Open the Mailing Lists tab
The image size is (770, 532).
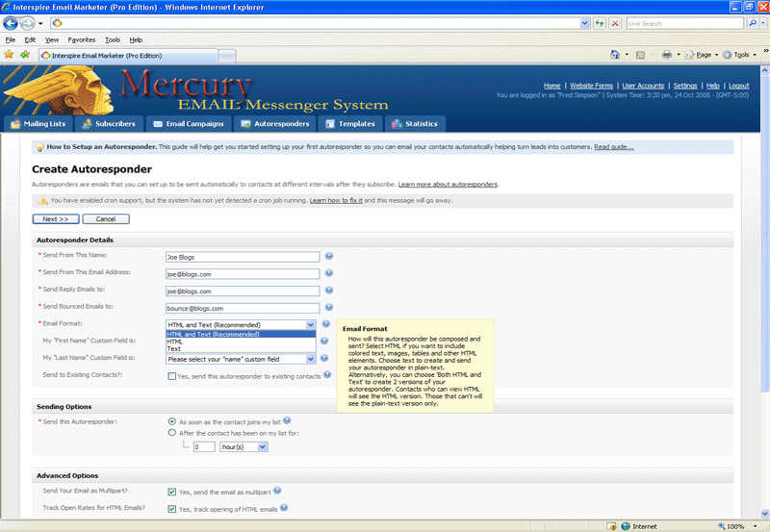pyautogui.click(x=38, y=124)
